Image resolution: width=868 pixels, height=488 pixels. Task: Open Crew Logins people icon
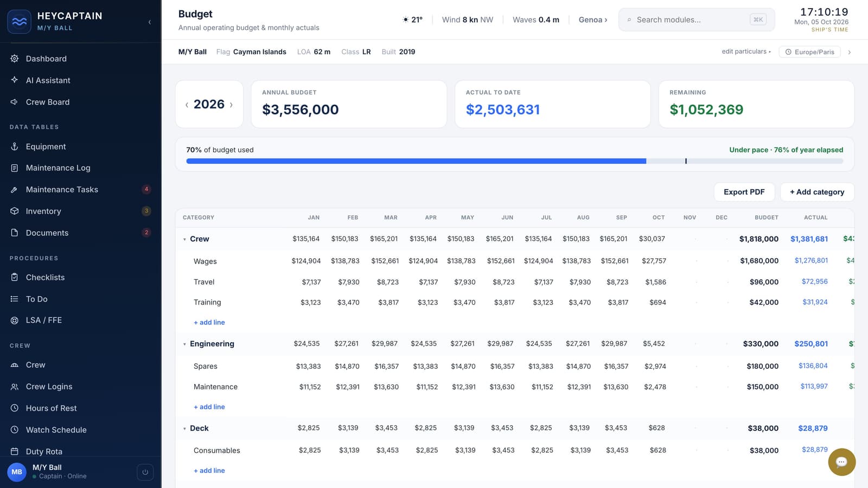pyautogui.click(x=15, y=387)
